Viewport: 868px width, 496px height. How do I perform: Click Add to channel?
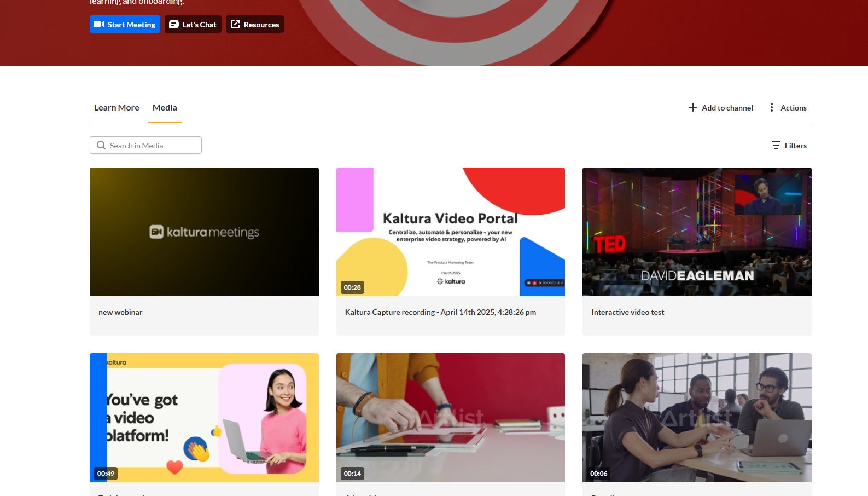point(720,108)
